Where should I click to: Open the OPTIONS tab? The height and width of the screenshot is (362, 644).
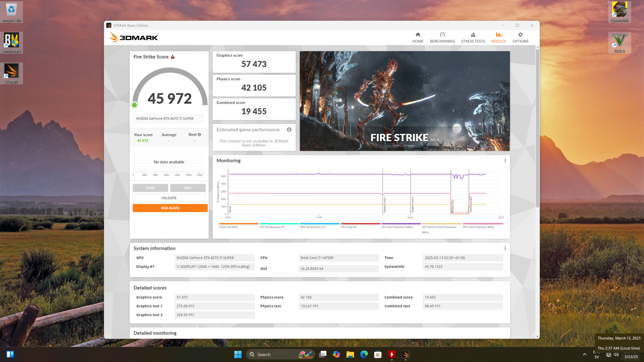coord(520,38)
